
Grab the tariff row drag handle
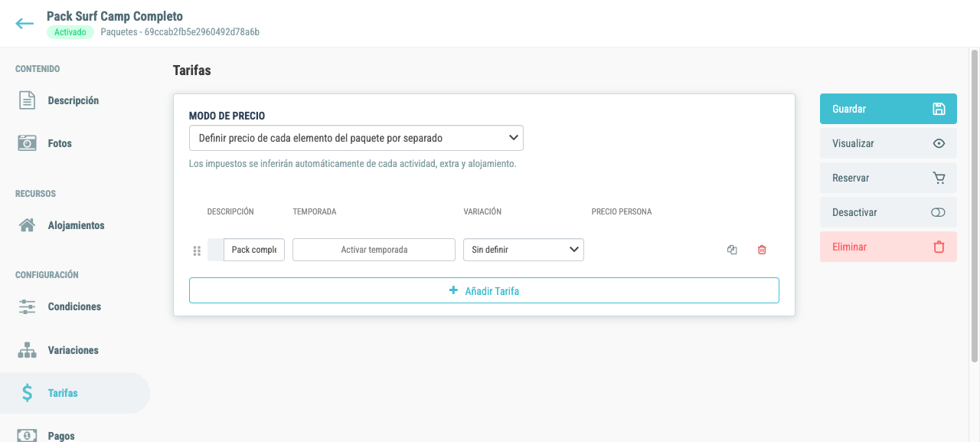click(197, 250)
